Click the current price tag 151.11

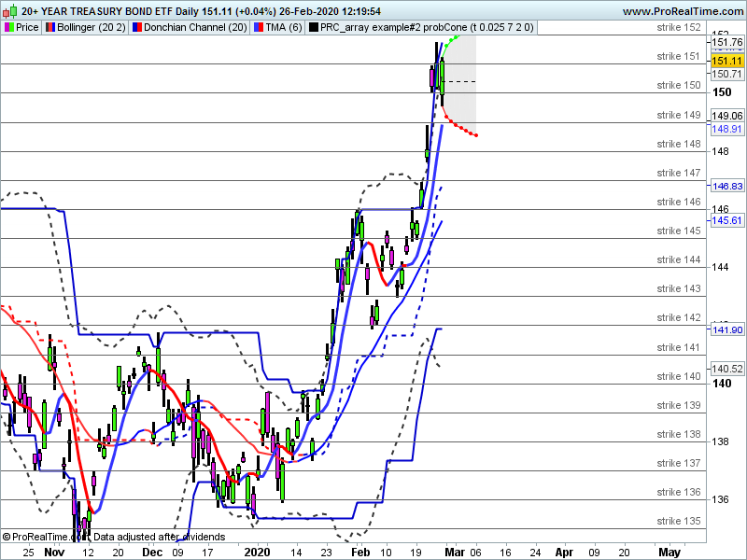727,61
